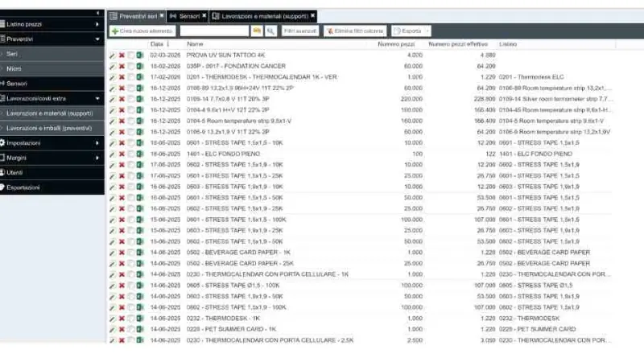Open Lavorazioni e imballi (preventivi) in sidebar

coord(52,128)
